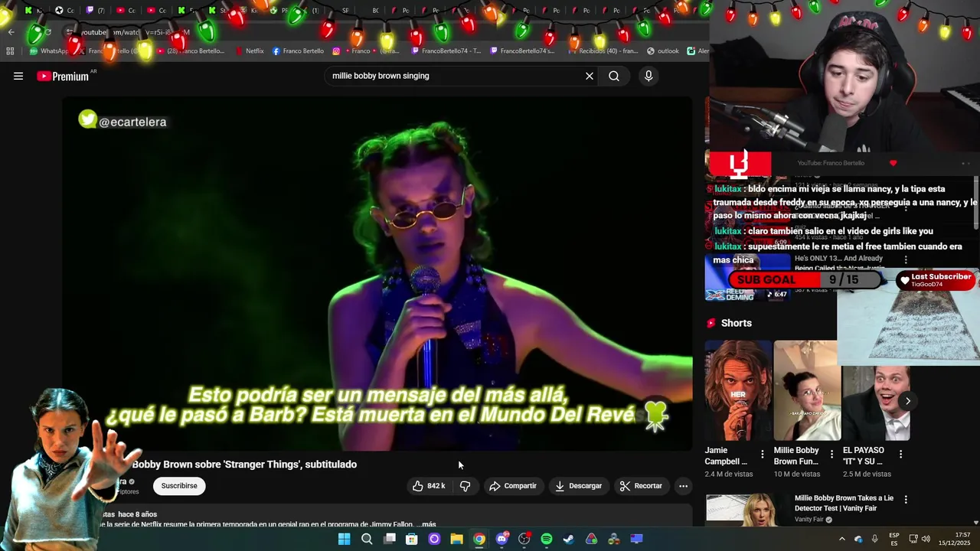Clear the search text with the X
The height and width of the screenshot is (551, 980).
(590, 76)
